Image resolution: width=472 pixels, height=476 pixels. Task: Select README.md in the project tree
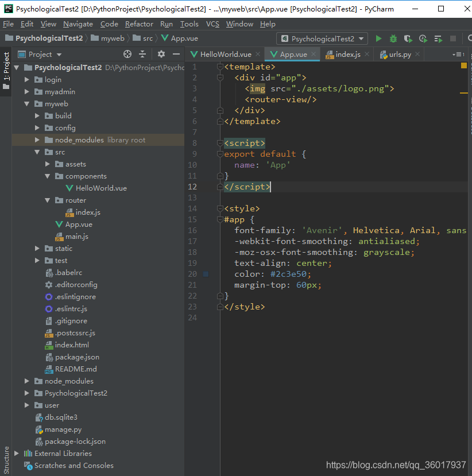pos(71,369)
